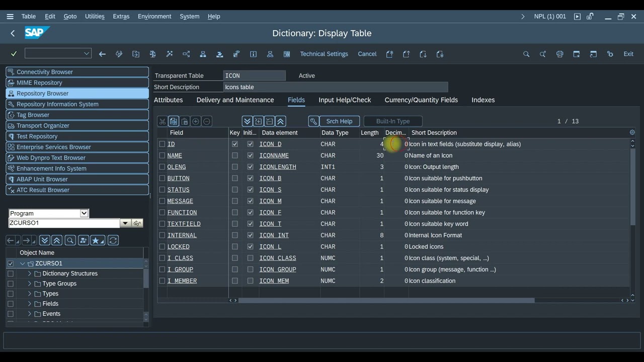Select the OLENG row checkbox

click(162, 167)
